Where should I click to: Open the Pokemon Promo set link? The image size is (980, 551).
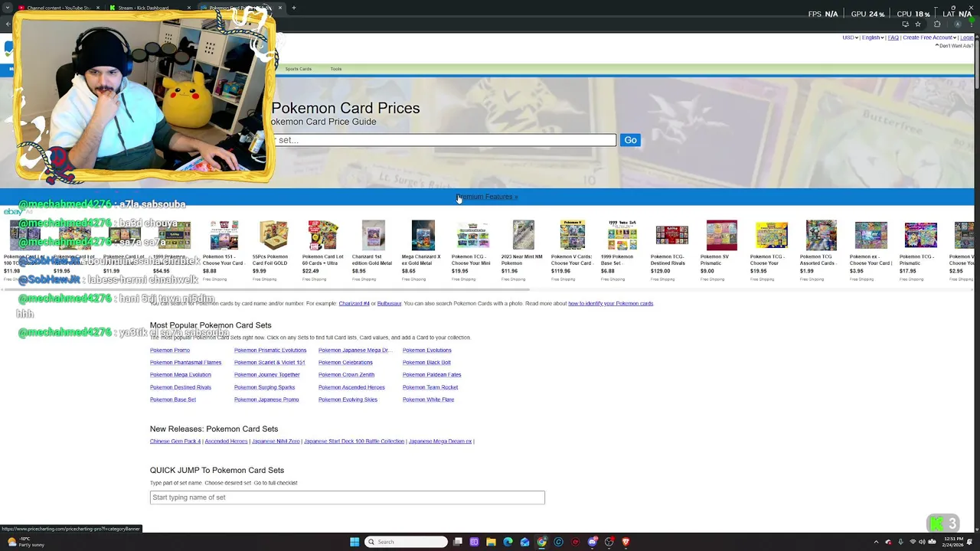[x=170, y=350]
